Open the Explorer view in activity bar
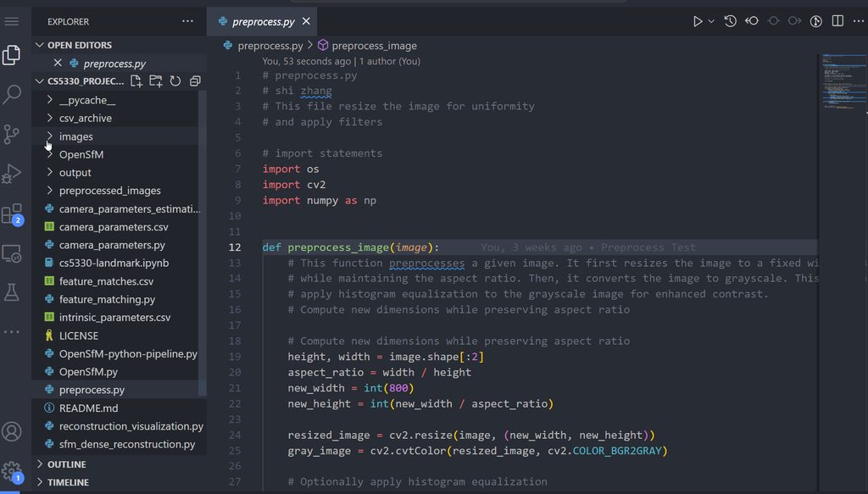Image resolution: width=868 pixels, height=494 pixels. (x=12, y=55)
